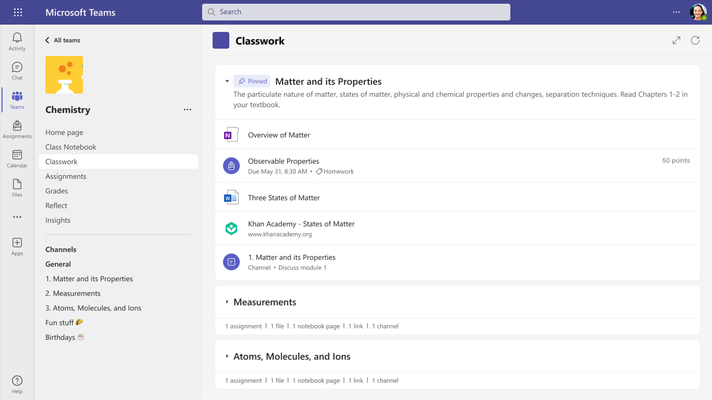The image size is (712, 400).
Task: Open 3. Atoms, Molecules, and Ions channel
Action: coord(93,308)
